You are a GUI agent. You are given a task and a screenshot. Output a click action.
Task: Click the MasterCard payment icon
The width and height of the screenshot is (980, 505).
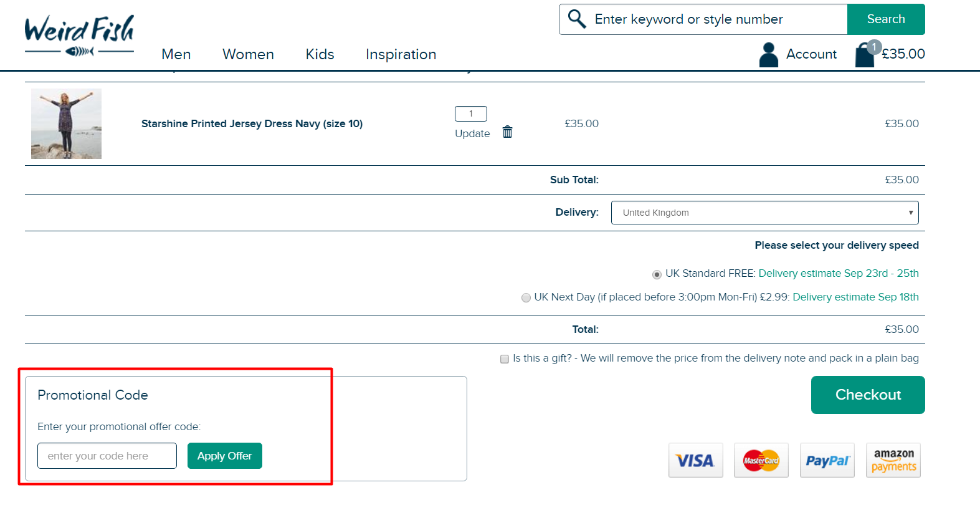click(x=761, y=460)
